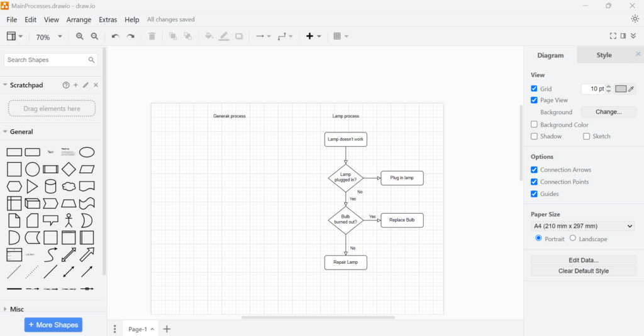The width and height of the screenshot is (644, 336).
Task: Select the Landscape orientation option
Action: 572,239
